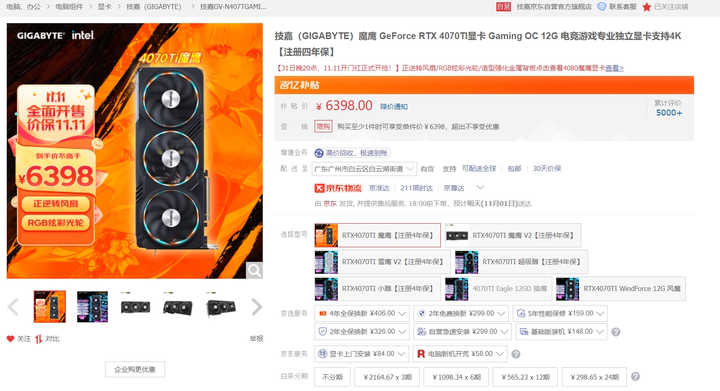Open 技嘉 (GIGABYTE) breadcrumb
This screenshot has height=391, width=720.
(154, 7)
